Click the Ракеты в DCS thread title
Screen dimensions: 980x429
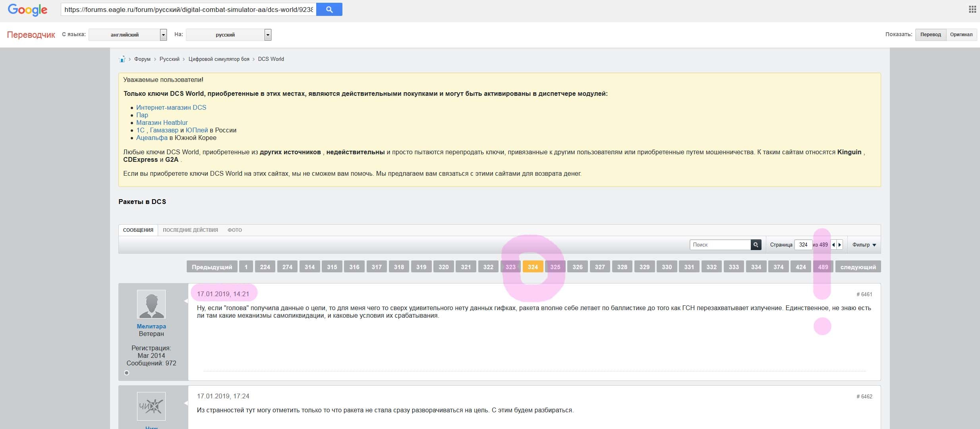tap(142, 202)
